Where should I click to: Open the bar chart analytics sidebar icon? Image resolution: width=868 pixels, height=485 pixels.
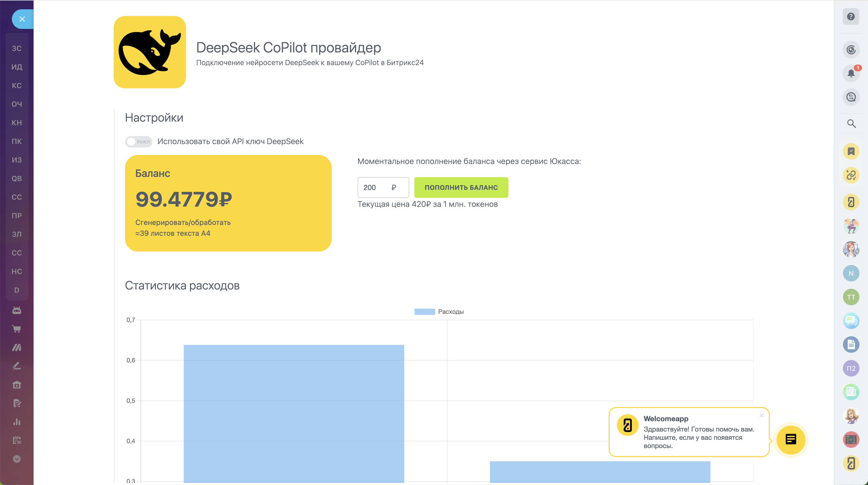pos(17,422)
